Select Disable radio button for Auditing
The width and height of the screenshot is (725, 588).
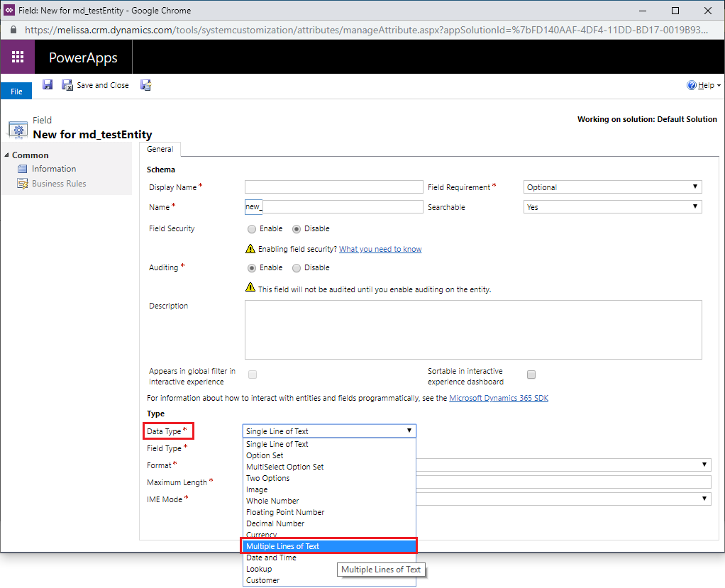297,268
